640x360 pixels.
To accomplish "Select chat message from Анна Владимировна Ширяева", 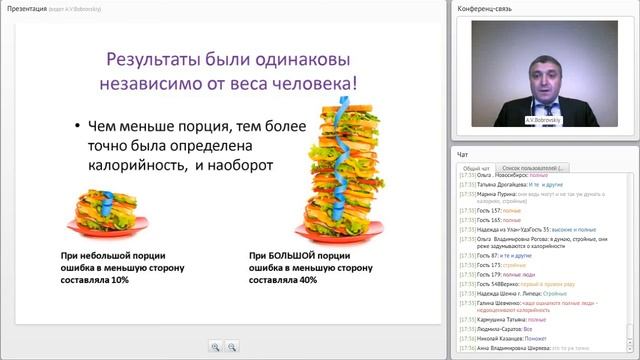I will (x=524, y=348).
